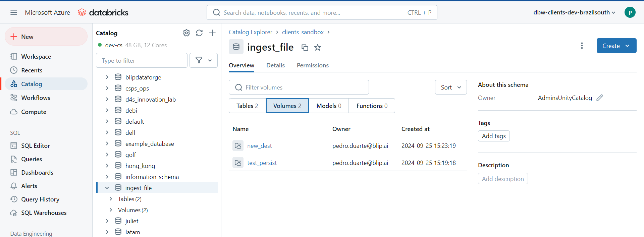Image resolution: width=644 pixels, height=237 pixels.
Task: Click Add description button
Action: (503, 179)
